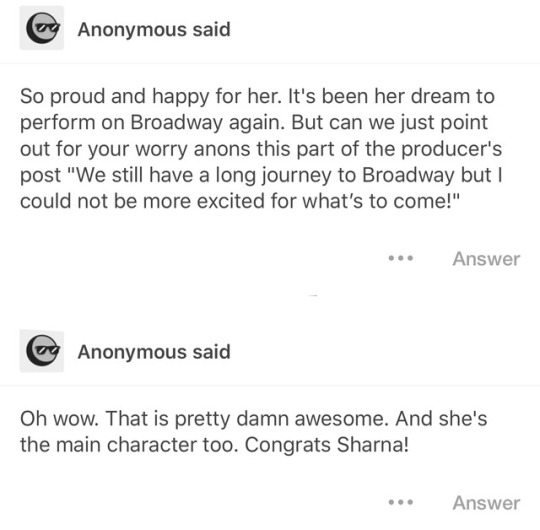The height and width of the screenshot is (530, 540).
Task: Answer the "Congrats Sharna!" anonymous ask
Action: coord(486,503)
